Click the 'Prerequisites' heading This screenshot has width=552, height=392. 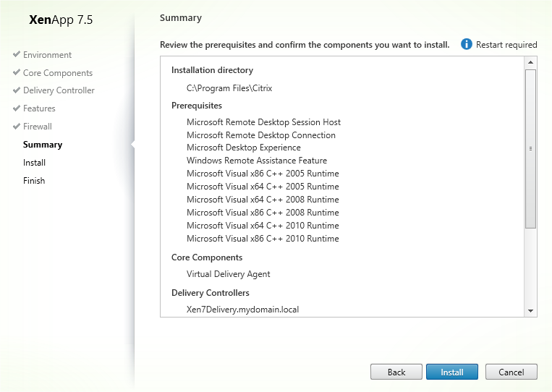click(x=197, y=106)
